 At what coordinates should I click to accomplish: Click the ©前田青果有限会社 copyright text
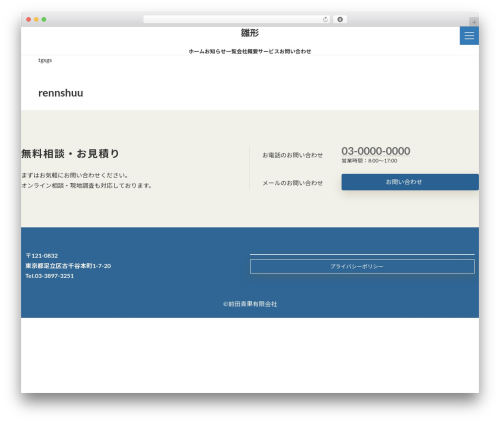click(250, 304)
